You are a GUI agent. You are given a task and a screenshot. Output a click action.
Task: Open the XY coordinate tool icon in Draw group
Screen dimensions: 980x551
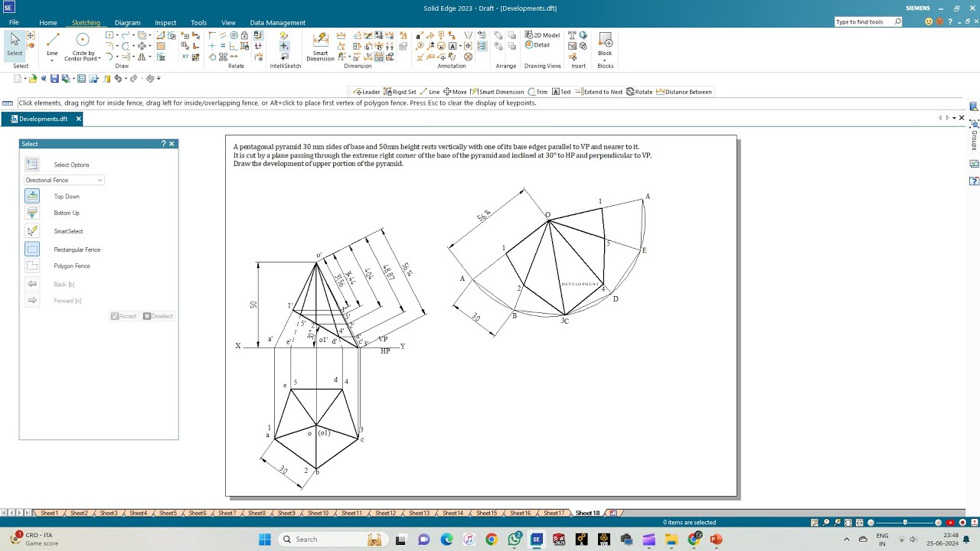coord(185,57)
